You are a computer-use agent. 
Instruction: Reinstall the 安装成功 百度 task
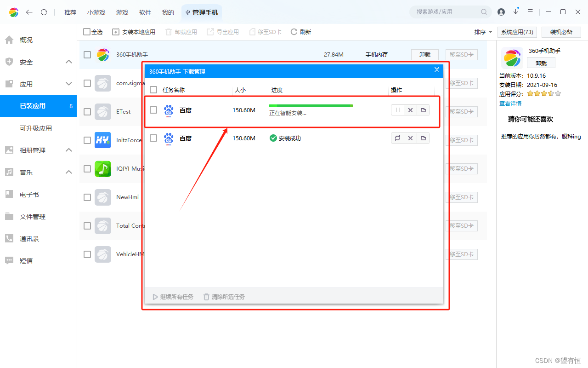point(397,138)
